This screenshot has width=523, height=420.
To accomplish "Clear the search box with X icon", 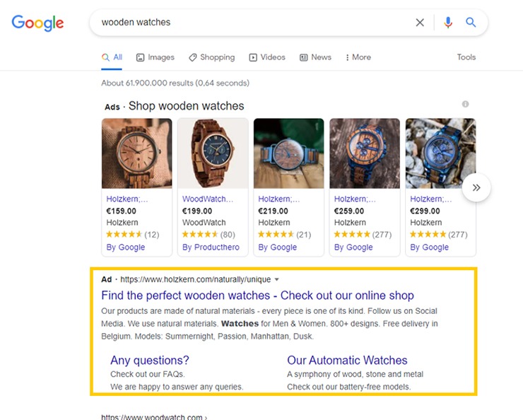I will tap(420, 23).
